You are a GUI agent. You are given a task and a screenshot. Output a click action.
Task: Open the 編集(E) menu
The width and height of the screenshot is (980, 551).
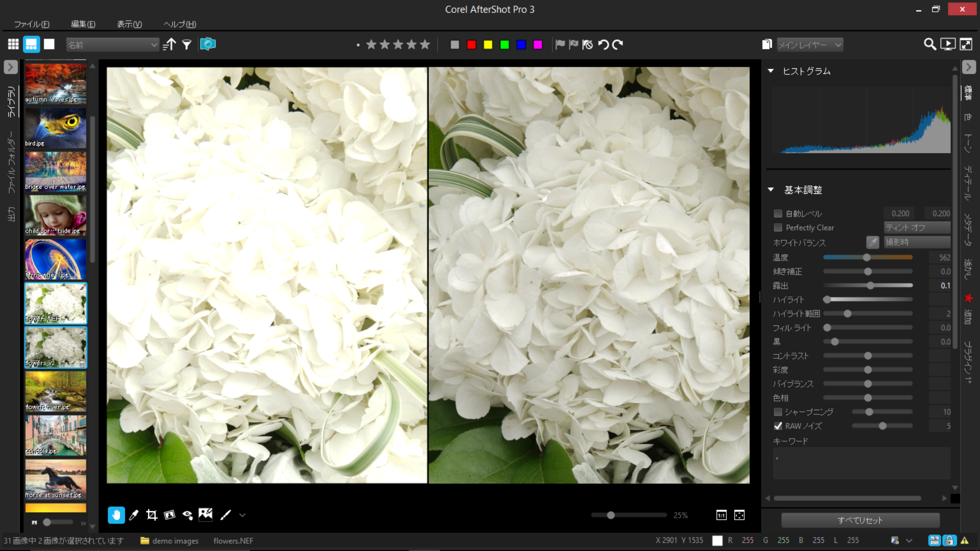pyautogui.click(x=83, y=24)
